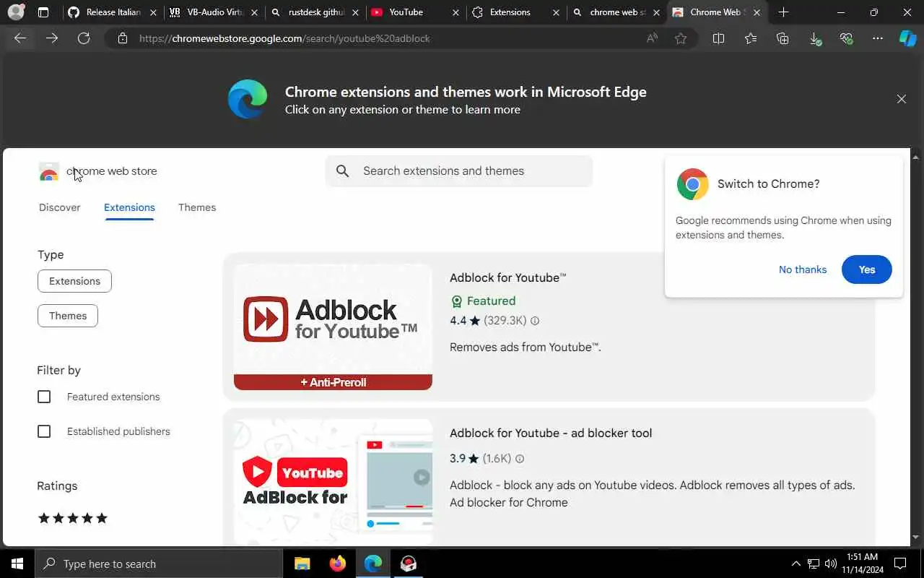Check the Established publishers filter

click(44, 431)
